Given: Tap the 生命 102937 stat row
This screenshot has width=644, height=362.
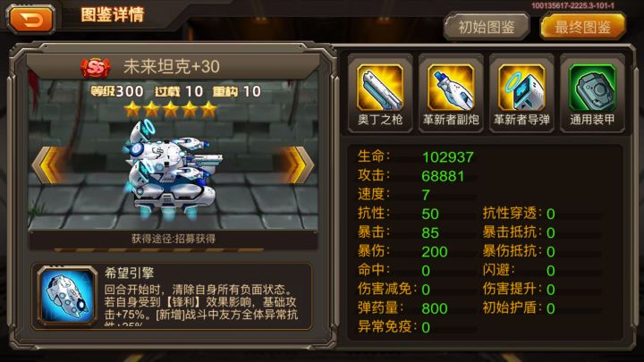Looking at the screenshot, I should 416,156.
